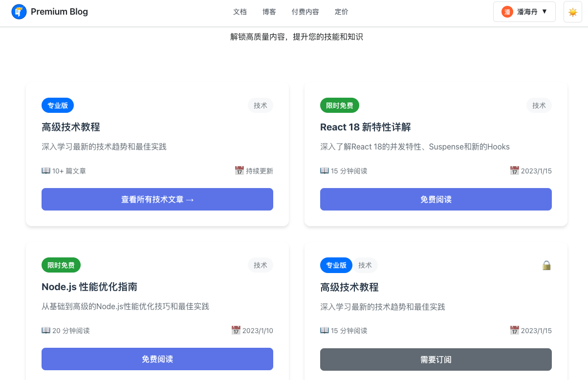Viewport: 588px width, 380px height.
Task: Open the React 18 新特性详解 title
Action: point(365,127)
